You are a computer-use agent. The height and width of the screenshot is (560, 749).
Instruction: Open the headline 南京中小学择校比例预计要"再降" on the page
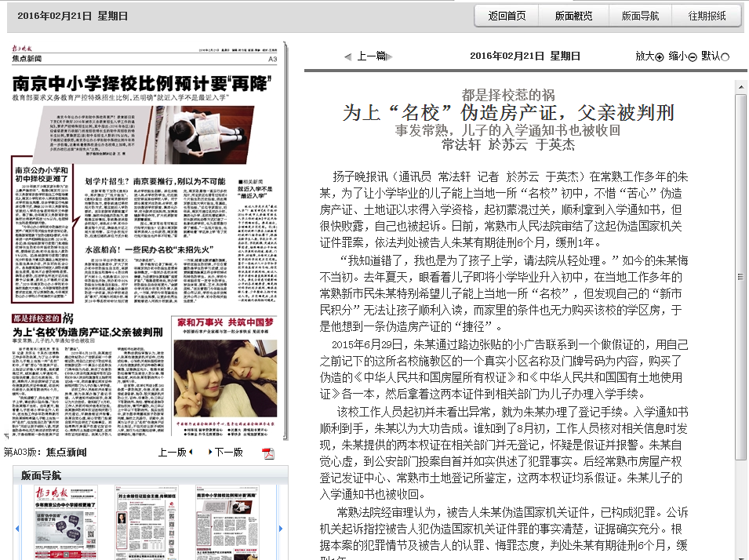coord(142,84)
